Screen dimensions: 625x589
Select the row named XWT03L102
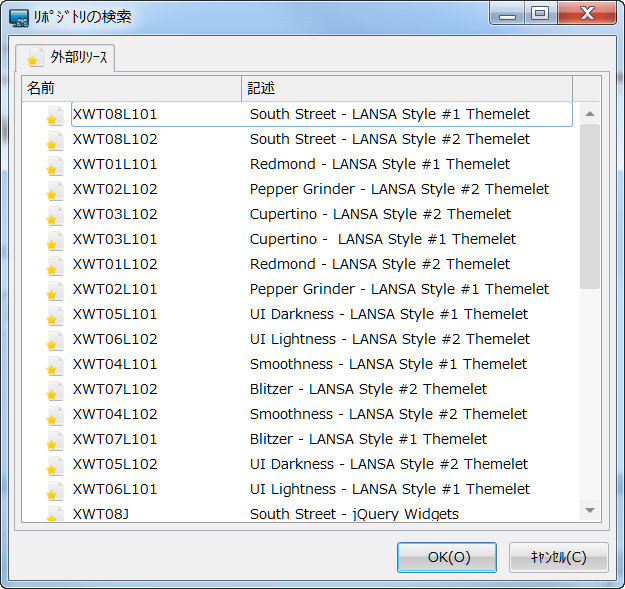point(297,214)
